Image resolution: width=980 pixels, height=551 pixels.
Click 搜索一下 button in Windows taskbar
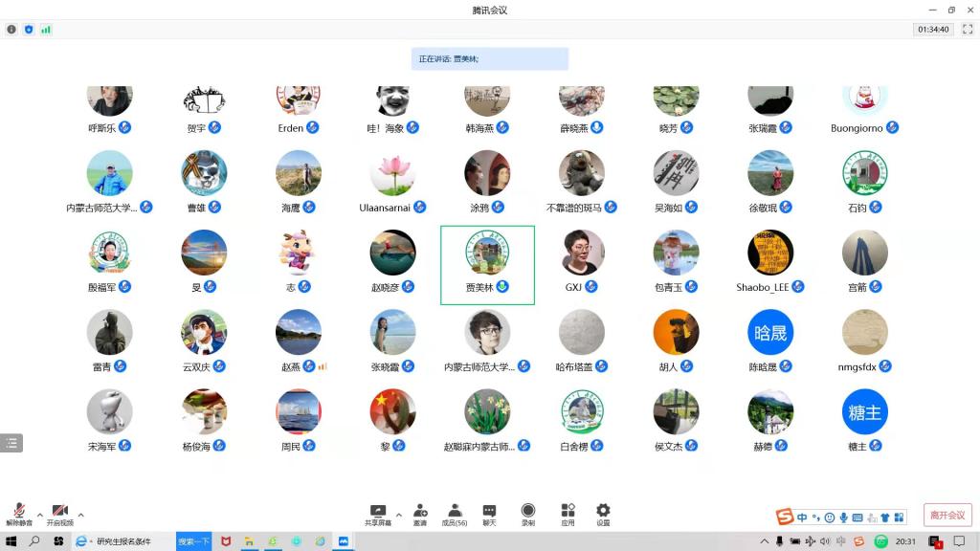point(193,541)
